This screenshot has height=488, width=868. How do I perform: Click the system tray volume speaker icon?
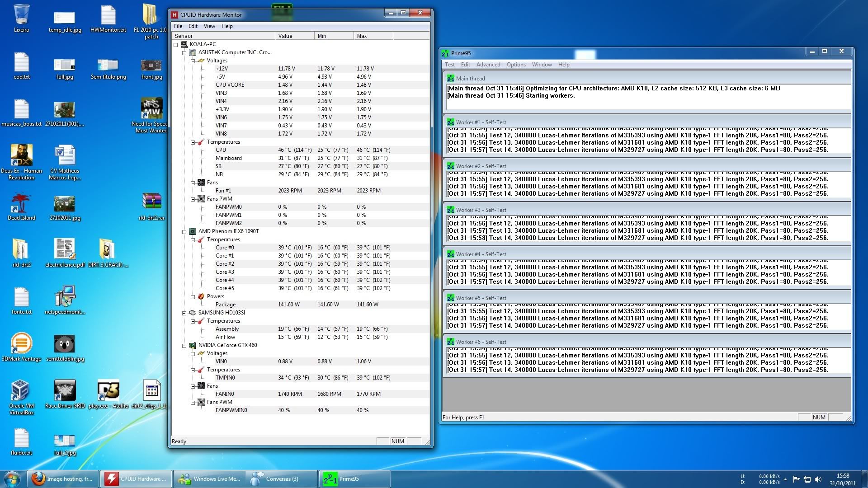point(818,479)
